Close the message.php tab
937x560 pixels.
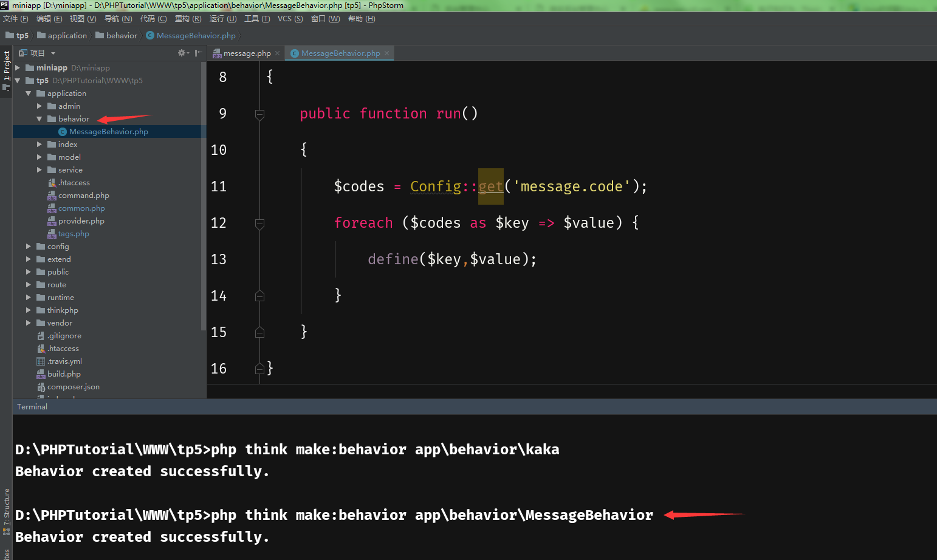pos(278,53)
